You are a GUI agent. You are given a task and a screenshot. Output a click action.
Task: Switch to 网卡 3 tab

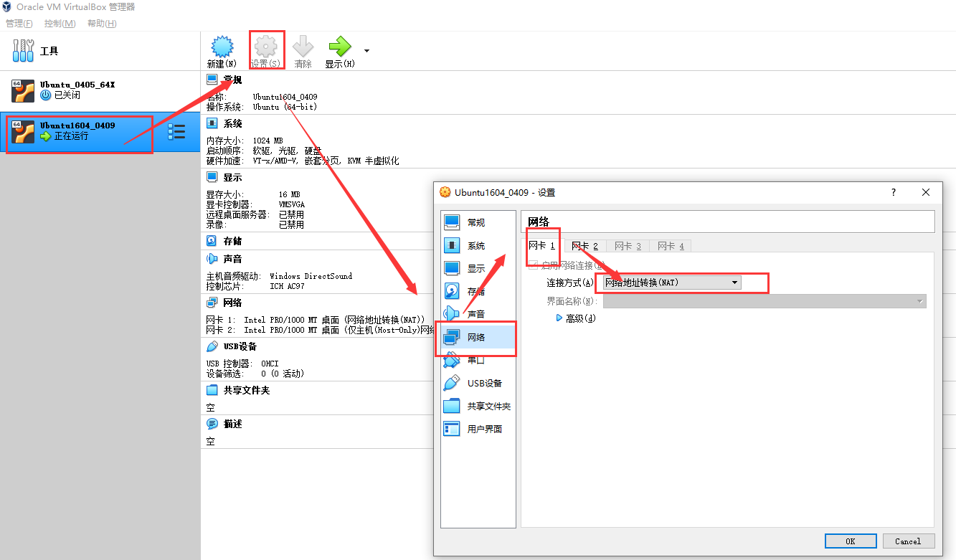(x=628, y=246)
